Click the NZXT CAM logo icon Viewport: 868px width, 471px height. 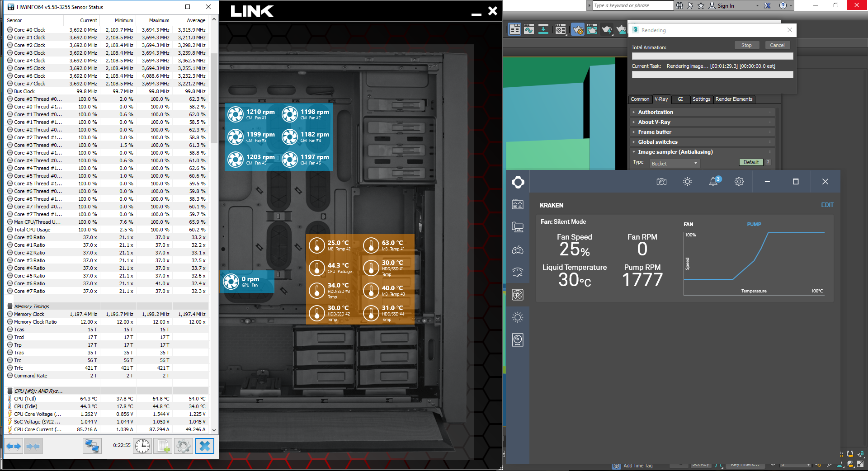pos(518,182)
